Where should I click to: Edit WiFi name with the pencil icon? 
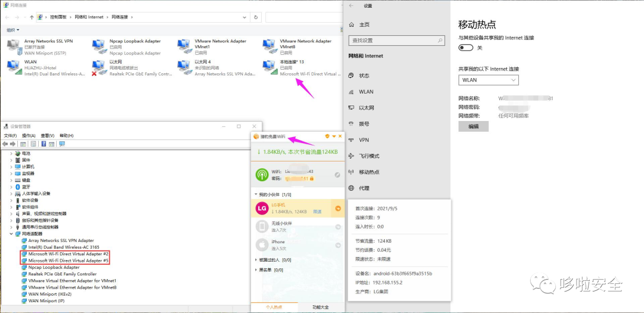coord(337,175)
